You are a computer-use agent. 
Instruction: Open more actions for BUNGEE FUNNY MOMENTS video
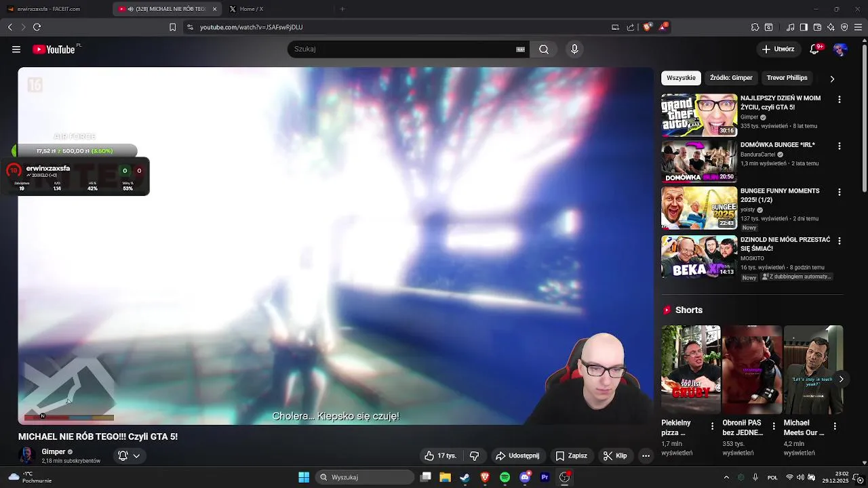point(840,192)
